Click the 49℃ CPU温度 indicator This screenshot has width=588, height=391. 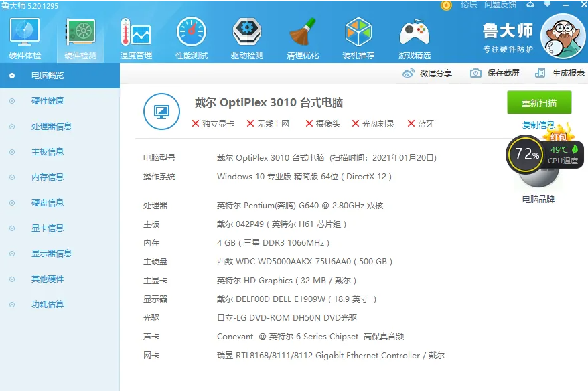point(564,155)
